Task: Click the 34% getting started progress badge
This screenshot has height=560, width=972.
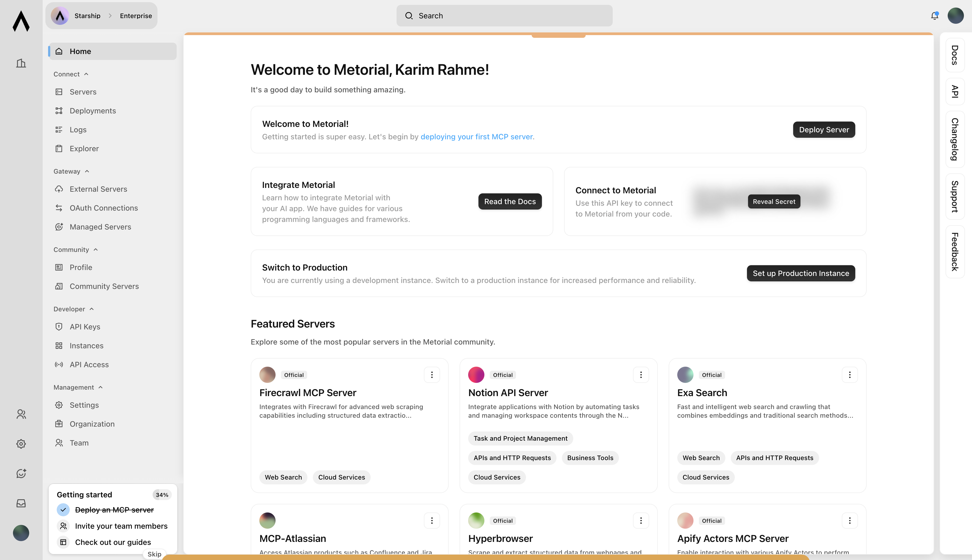Action: [162, 495]
